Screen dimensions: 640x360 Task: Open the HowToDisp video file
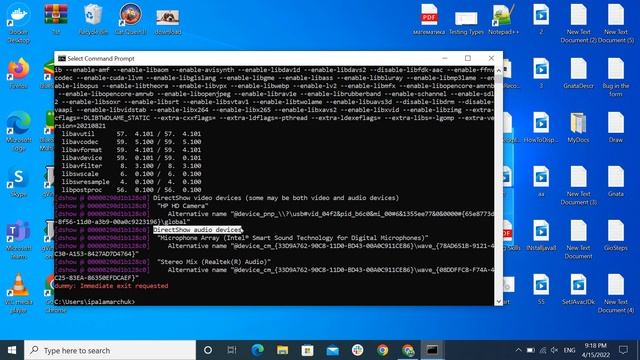click(x=541, y=127)
